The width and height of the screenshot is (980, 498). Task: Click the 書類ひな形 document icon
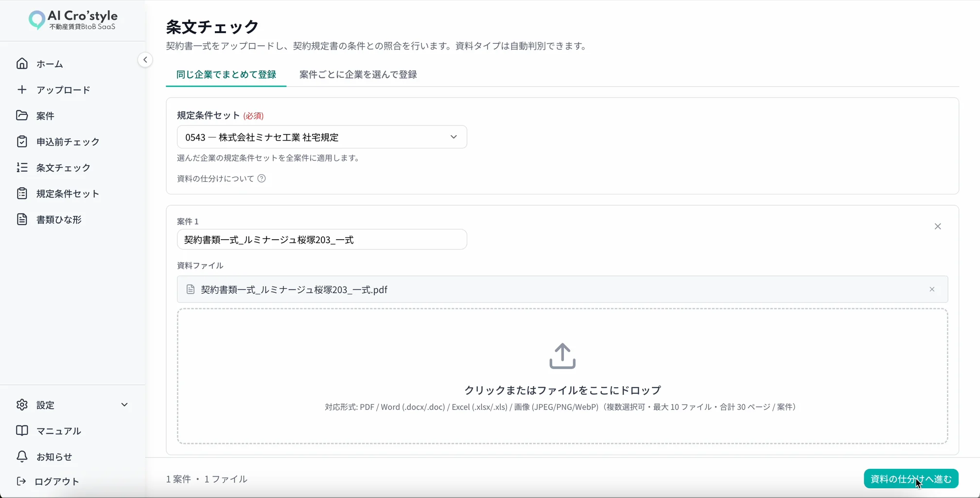tap(22, 219)
